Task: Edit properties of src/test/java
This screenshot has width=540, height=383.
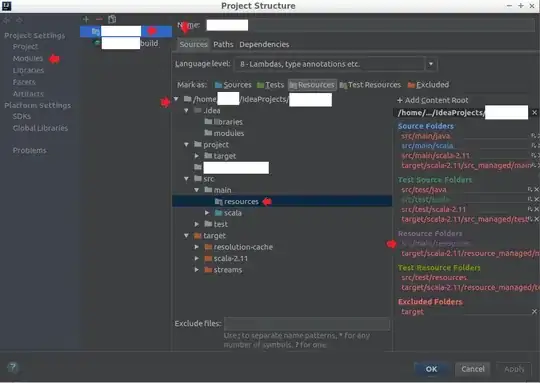Action: coord(530,189)
